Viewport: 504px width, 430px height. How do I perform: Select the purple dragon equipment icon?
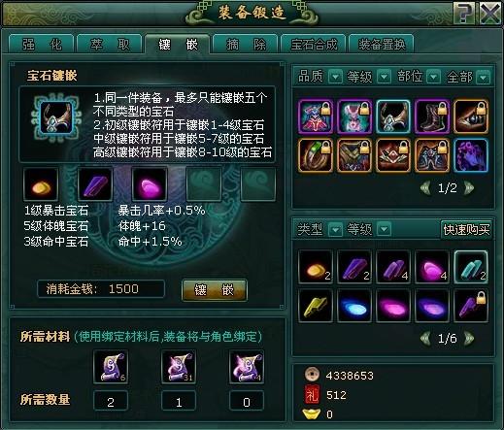click(x=471, y=155)
